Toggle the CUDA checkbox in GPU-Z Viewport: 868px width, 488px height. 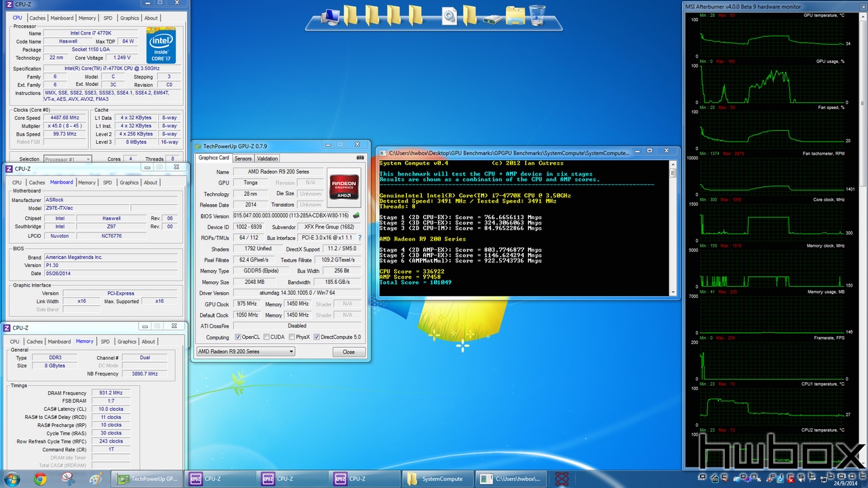266,337
